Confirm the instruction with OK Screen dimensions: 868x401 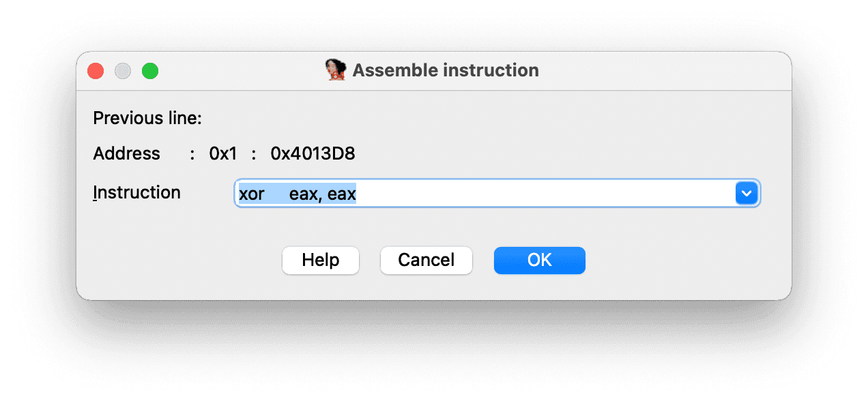click(540, 261)
